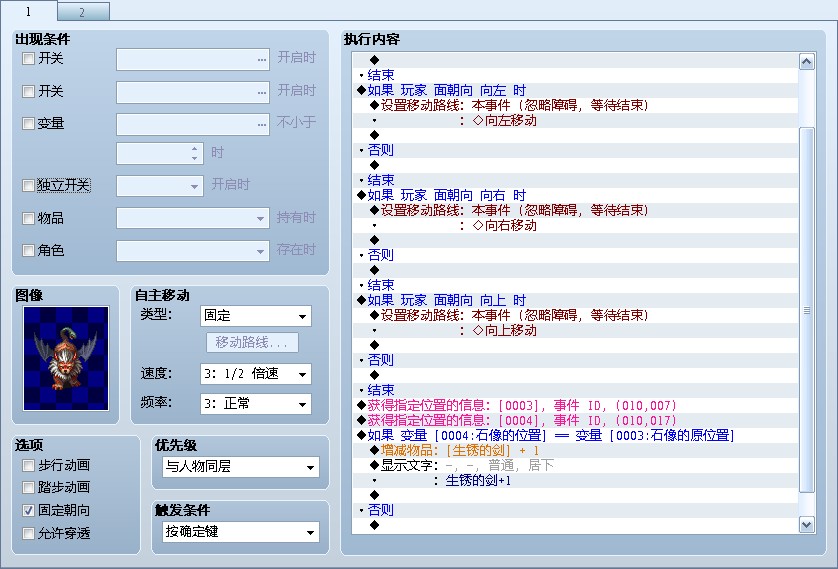This screenshot has width=838, height=569.
Task: Click the 移动路线... button
Action: pos(252,342)
